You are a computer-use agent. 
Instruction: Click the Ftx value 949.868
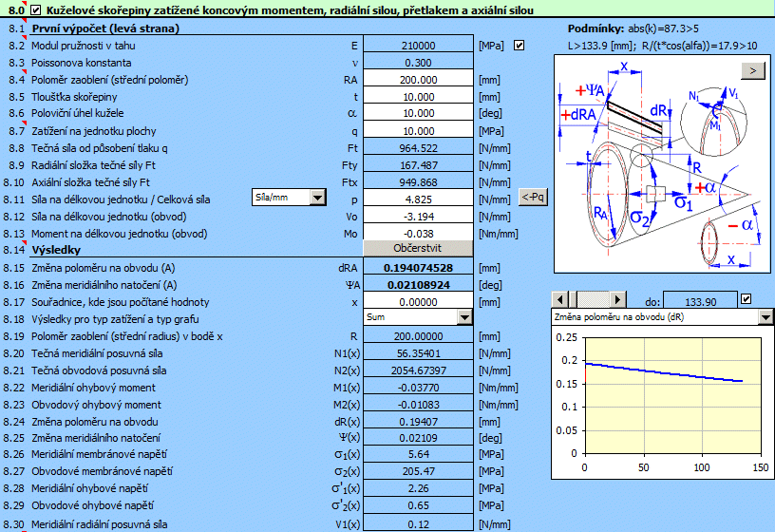point(418,182)
